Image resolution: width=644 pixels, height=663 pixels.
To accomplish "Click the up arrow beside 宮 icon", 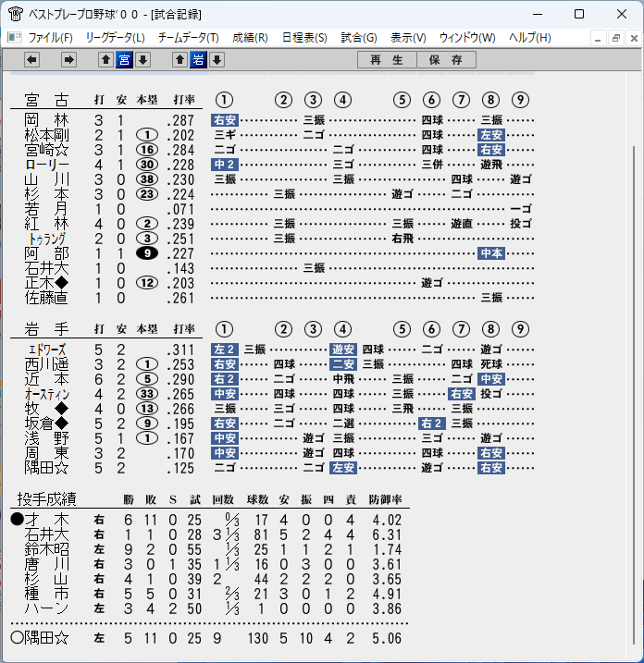I will tap(105, 59).
